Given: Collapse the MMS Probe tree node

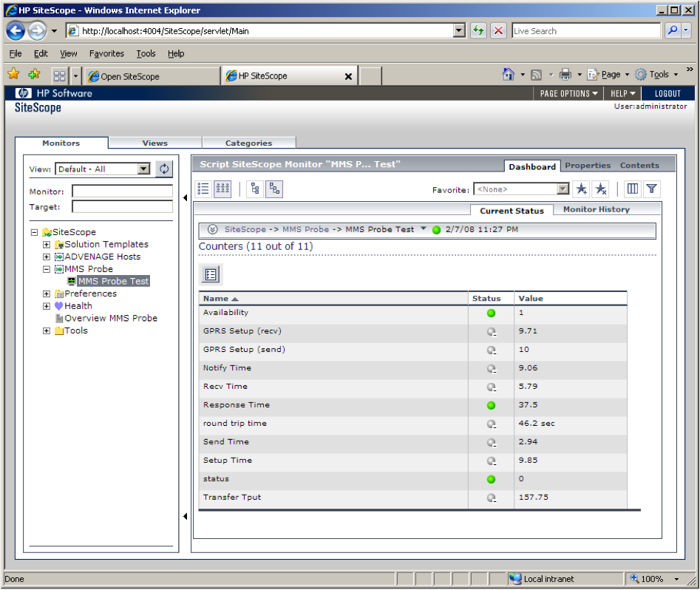Looking at the screenshot, I should coord(46,269).
